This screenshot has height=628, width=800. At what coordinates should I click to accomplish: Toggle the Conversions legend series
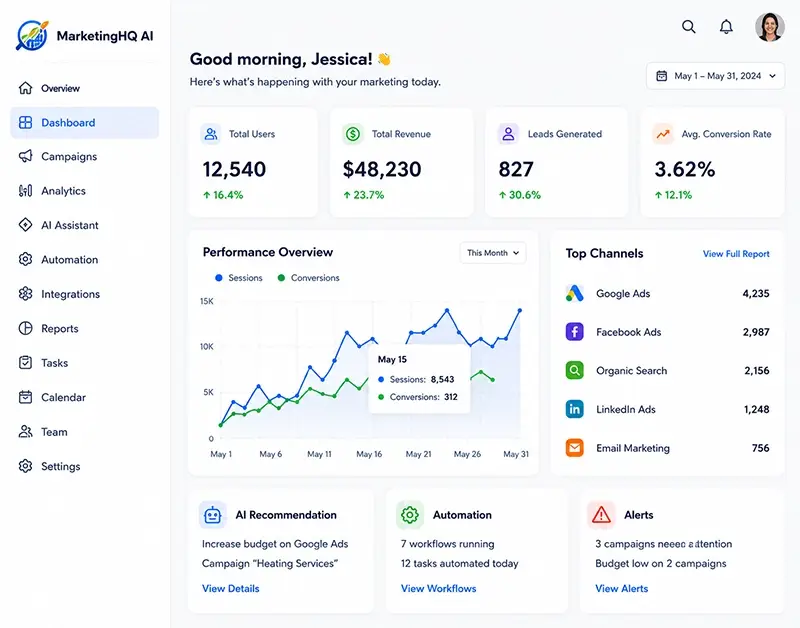pos(308,278)
